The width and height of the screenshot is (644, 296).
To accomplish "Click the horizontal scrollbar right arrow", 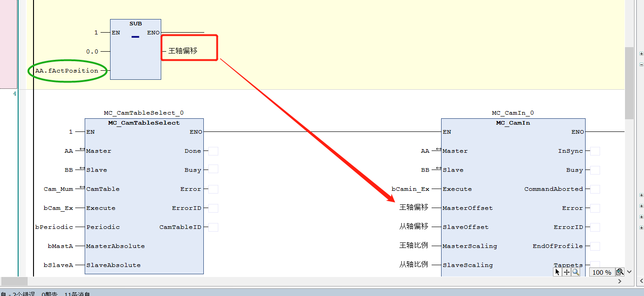I will point(620,281).
